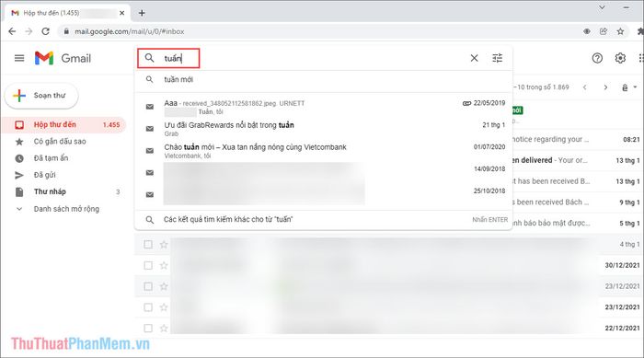This screenshot has height=358, width=644.
Task: Click the send arrow icon next to Đã gửi
Action: [x=19, y=175]
